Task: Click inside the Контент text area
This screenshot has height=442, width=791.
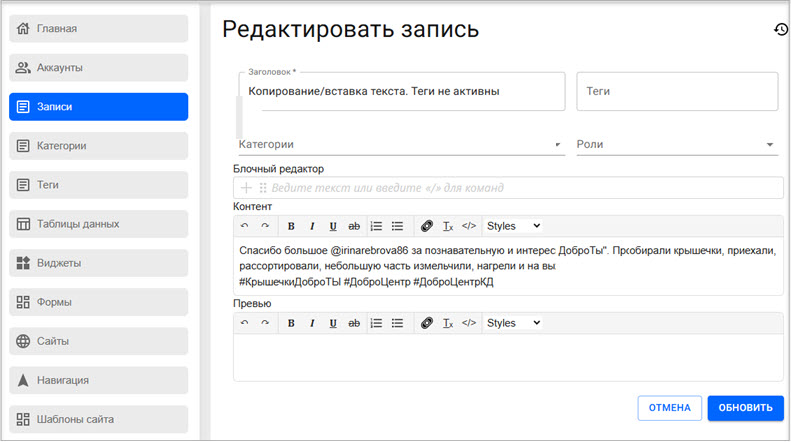Action: [508, 266]
